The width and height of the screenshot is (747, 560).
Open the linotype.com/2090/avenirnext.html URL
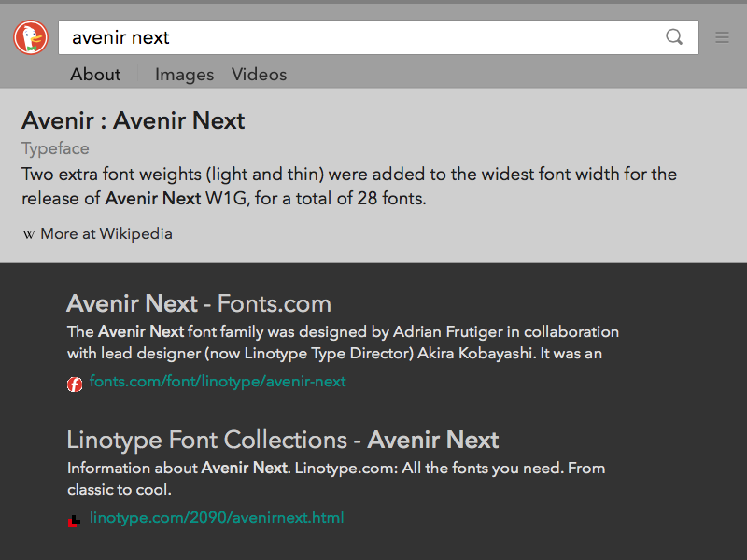[217, 518]
